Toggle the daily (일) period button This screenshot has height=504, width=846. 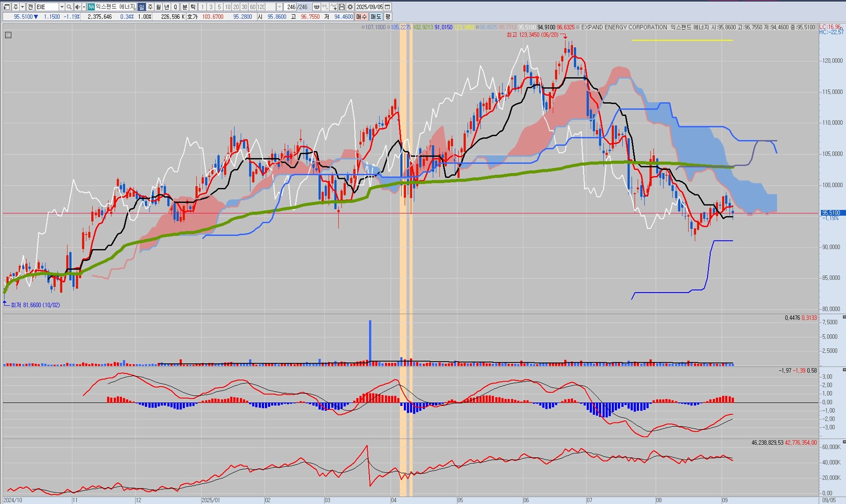(x=141, y=7)
